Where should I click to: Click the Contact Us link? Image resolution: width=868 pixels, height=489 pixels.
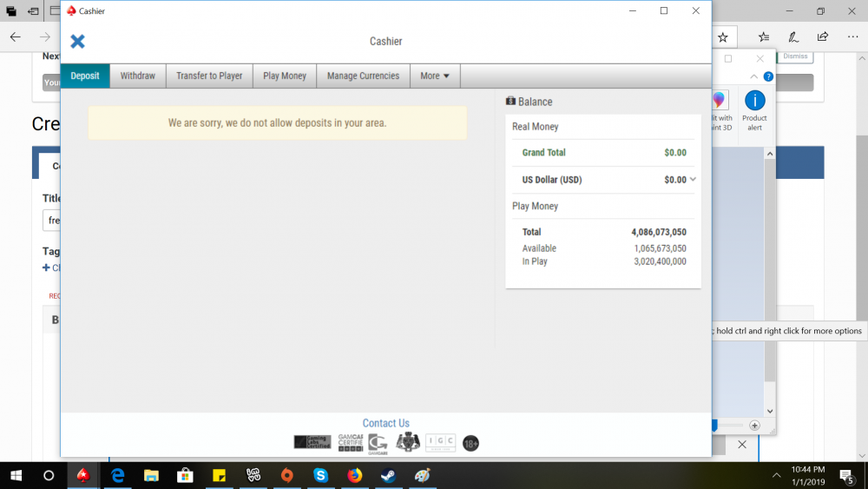point(385,423)
